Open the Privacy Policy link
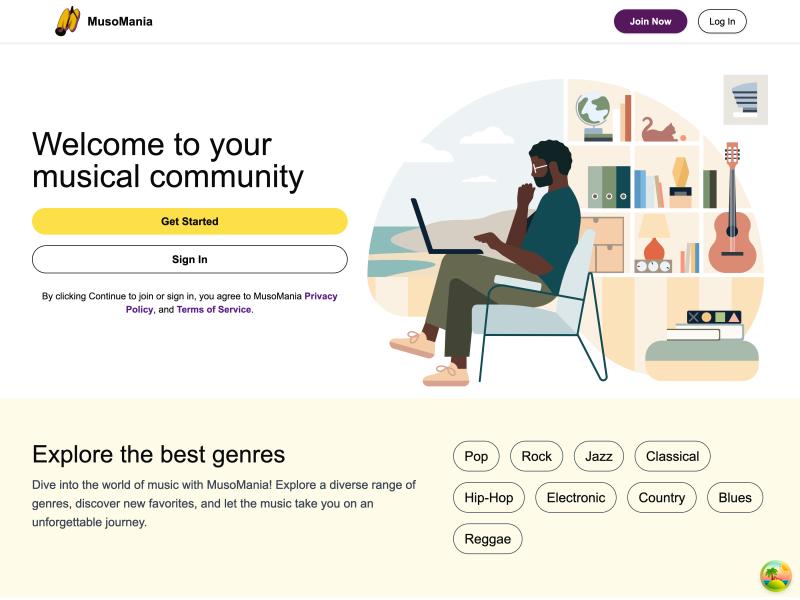The width and height of the screenshot is (800, 600). click(320, 296)
